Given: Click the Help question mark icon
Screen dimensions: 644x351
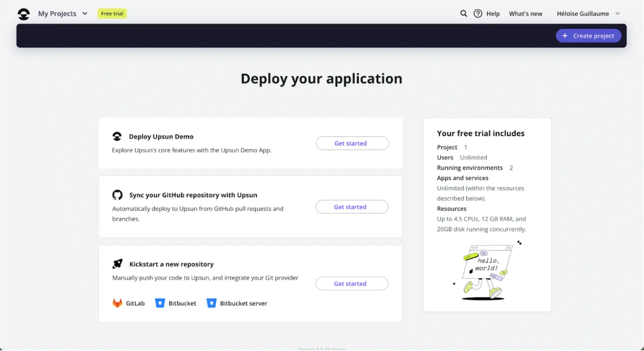Looking at the screenshot, I should tap(477, 13).
